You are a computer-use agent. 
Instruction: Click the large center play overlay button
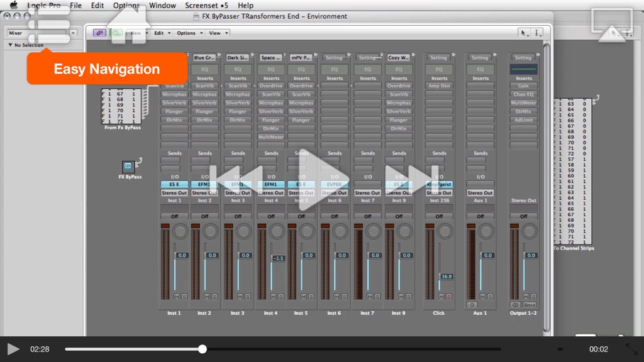click(323, 180)
